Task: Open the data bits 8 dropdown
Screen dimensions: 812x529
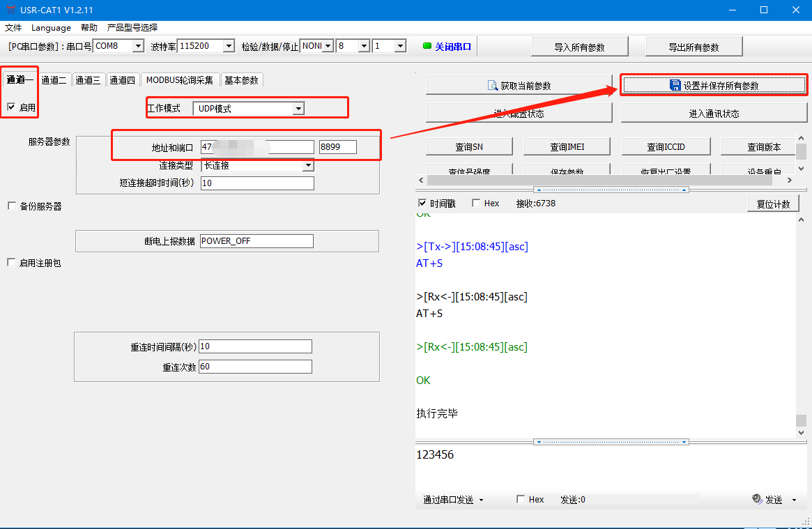Action: tap(364, 46)
